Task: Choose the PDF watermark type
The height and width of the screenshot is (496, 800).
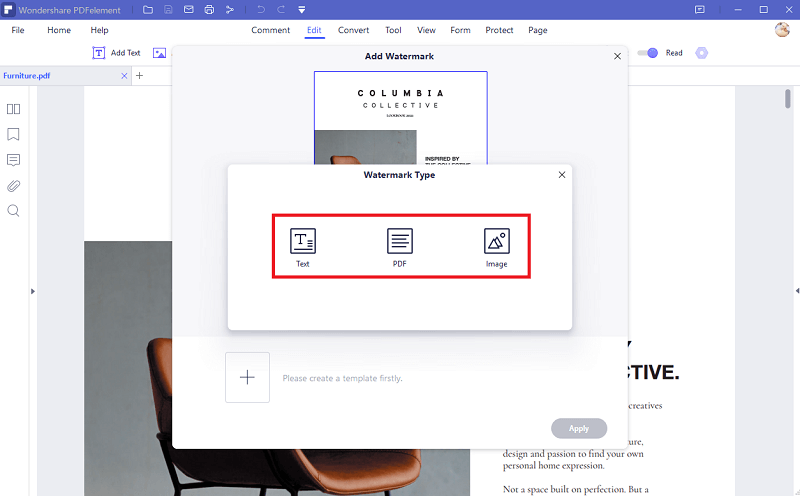Action: 399,247
